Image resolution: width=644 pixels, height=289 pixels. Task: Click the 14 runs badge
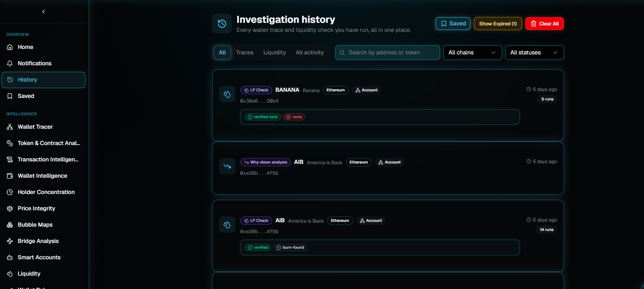(x=547, y=230)
